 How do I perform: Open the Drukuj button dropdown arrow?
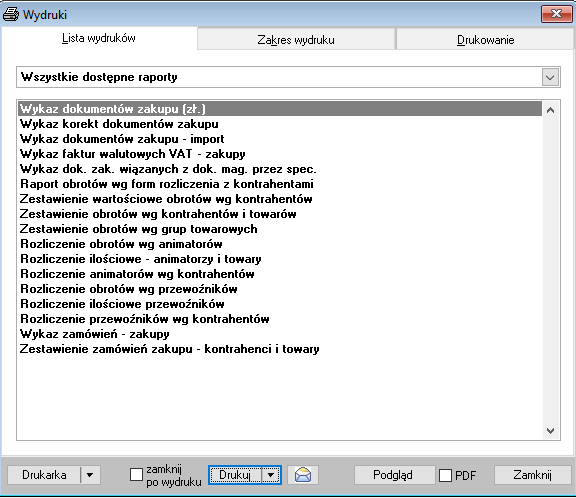271,475
